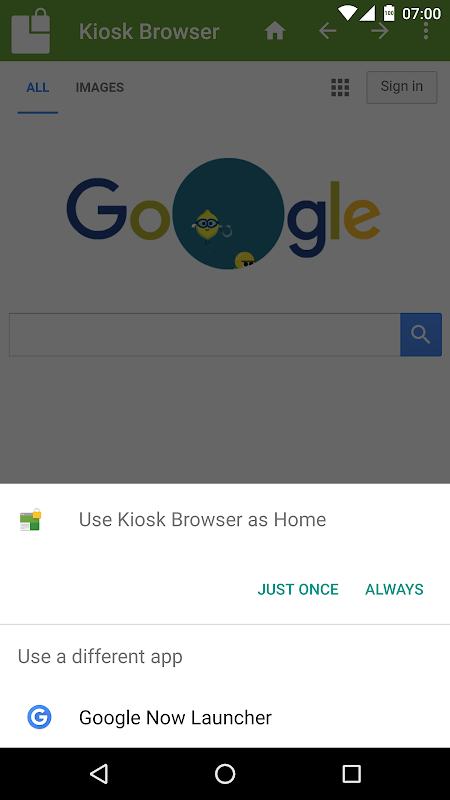Go back with the left arrow icon

[327, 32]
